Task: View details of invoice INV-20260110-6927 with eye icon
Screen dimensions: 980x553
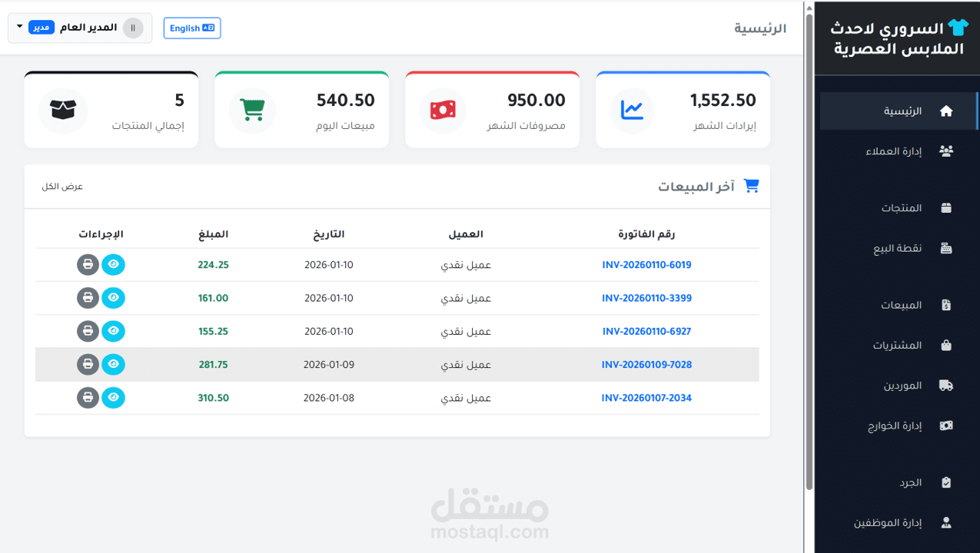Action: 114,331
